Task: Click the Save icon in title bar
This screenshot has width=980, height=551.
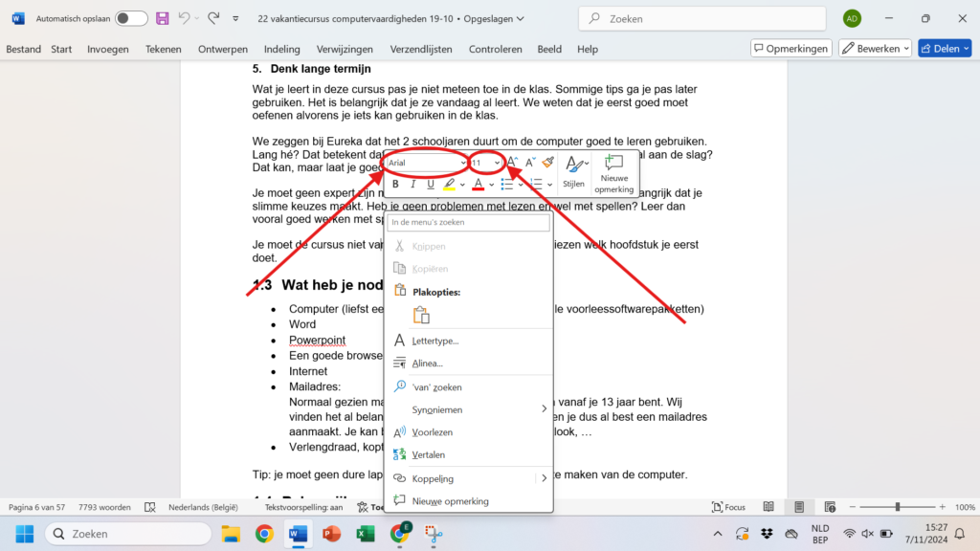Action: click(x=163, y=18)
